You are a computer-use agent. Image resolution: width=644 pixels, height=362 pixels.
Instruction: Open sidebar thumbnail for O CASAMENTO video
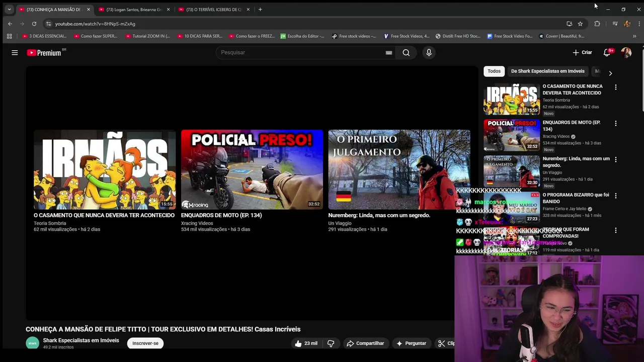pos(512,99)
